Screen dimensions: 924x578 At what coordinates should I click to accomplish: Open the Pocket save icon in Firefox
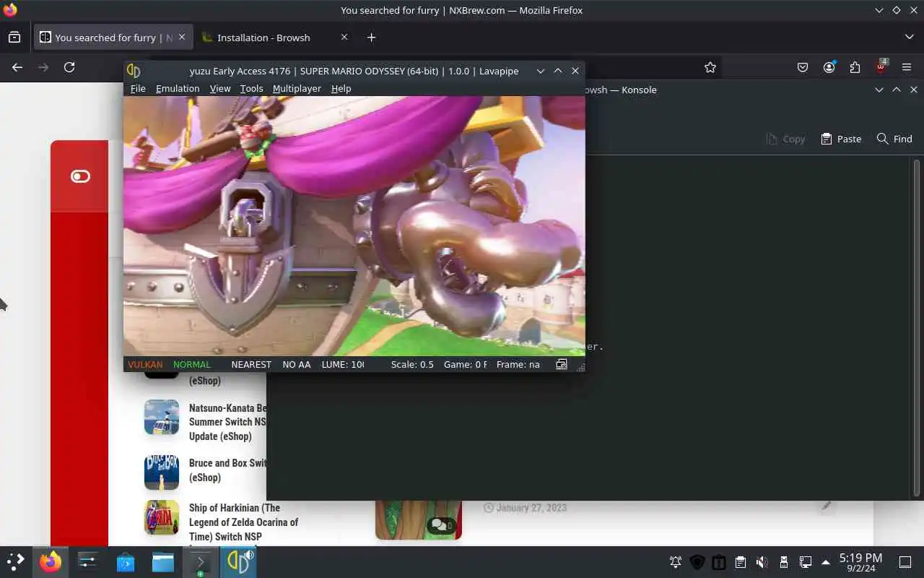(803, 67)
